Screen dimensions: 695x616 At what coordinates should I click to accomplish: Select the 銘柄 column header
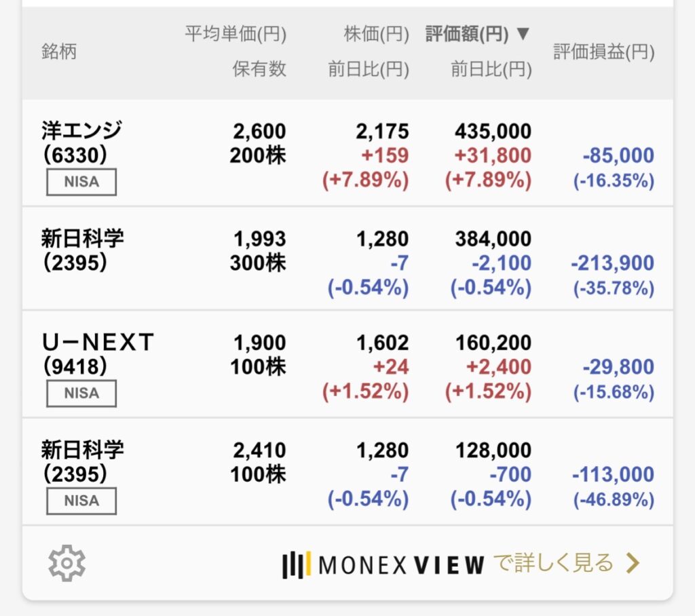[x=59, y=52]
